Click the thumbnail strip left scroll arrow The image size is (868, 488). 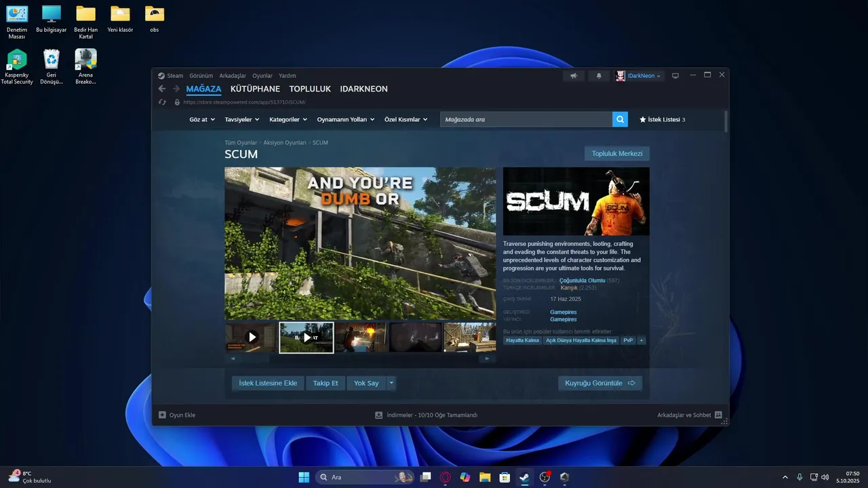coord(233,359)
